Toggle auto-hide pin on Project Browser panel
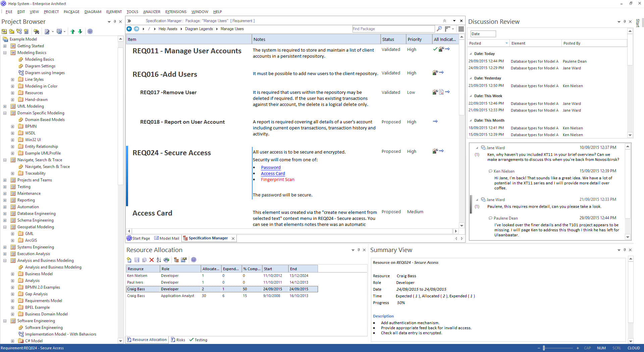The width and height of the screenshot is (644, 352). (115, 21)
